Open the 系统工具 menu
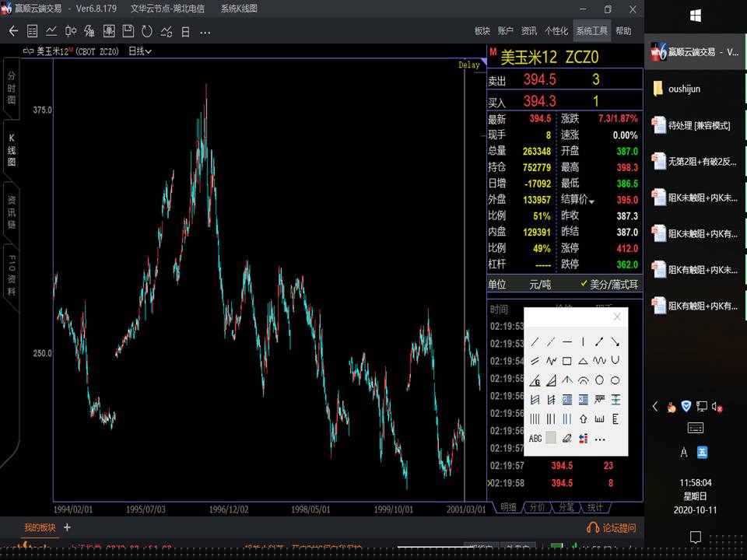The image size is (747, 560). point(591,31)
